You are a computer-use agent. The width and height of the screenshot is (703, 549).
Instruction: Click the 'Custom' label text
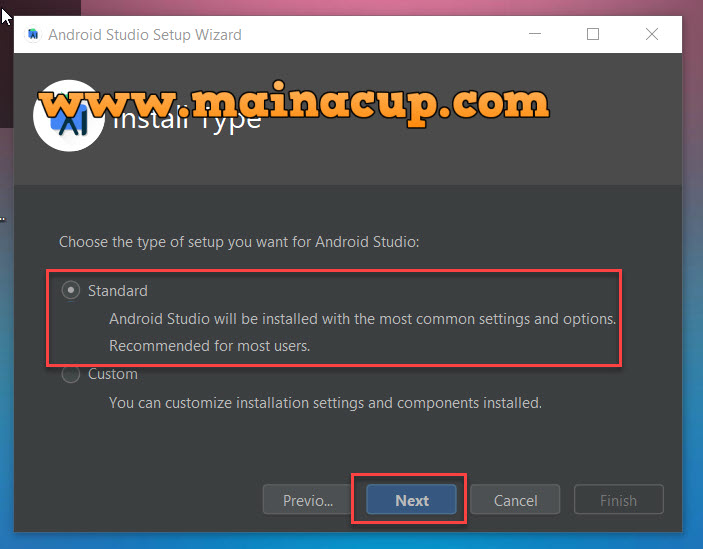(113, 374)
